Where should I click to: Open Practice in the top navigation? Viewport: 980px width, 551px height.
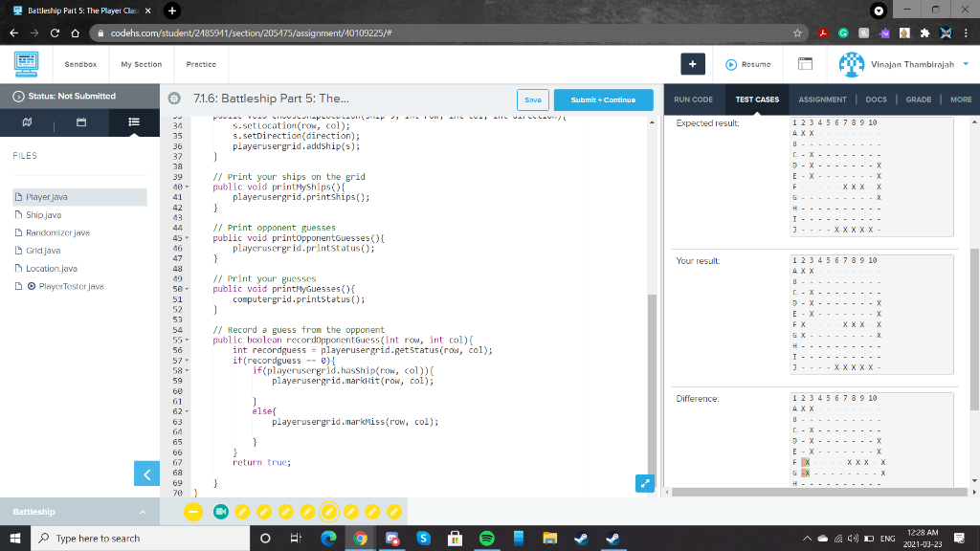(201, 64)
